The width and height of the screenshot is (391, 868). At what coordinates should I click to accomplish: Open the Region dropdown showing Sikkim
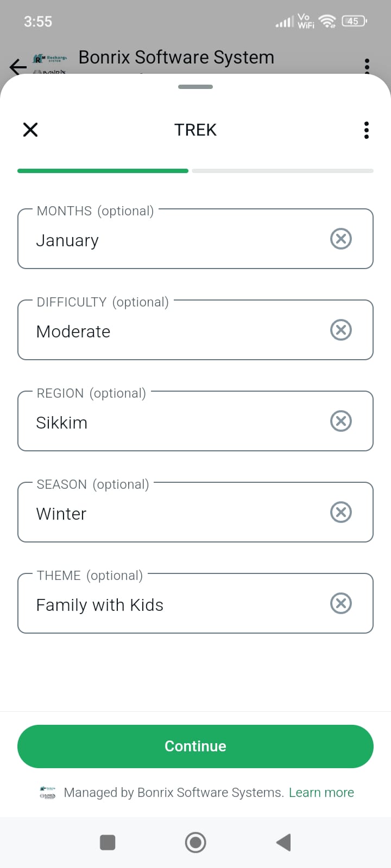(x=174, y=422)
